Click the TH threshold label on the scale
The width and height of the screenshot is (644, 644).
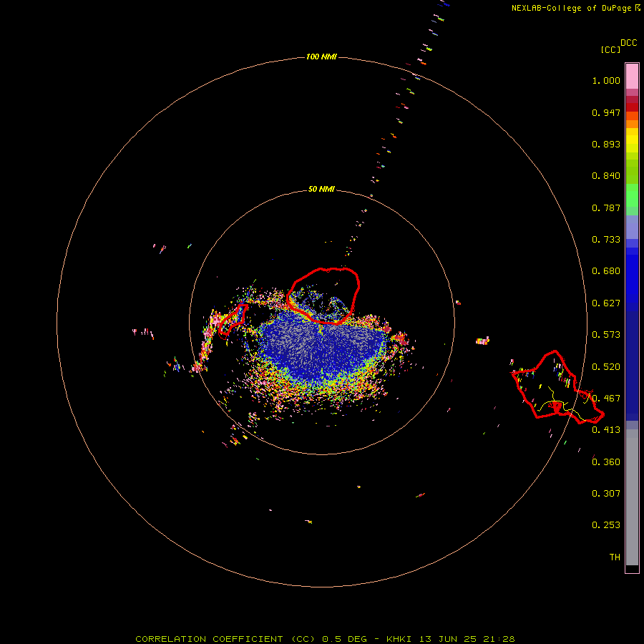tap(615, 557)
